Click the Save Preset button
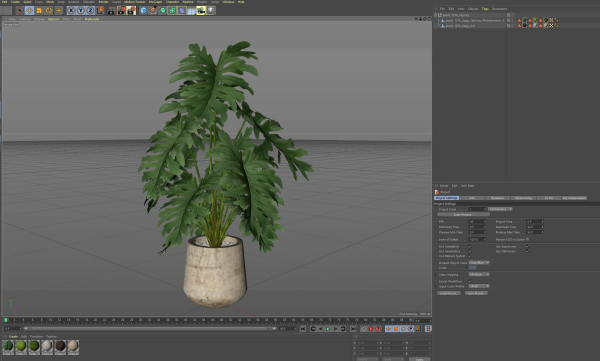The width and height of the screenshot is (600, 361). [476, 293]
